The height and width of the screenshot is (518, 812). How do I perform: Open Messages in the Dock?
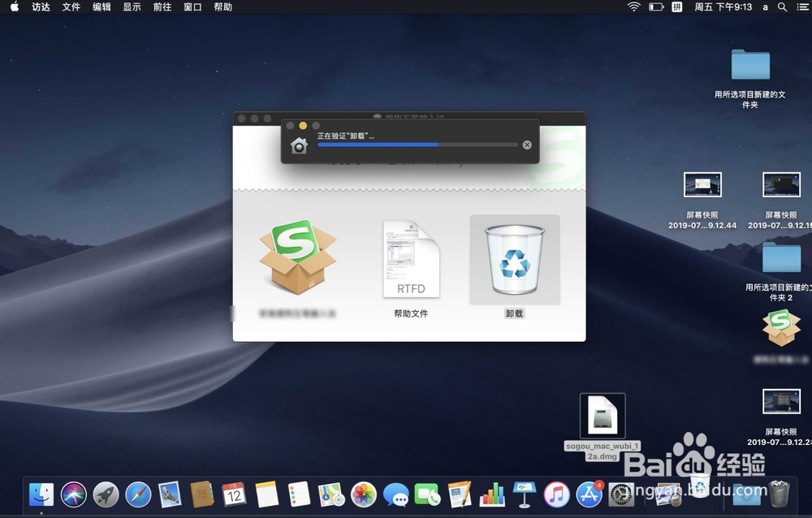tap(395, 494)
